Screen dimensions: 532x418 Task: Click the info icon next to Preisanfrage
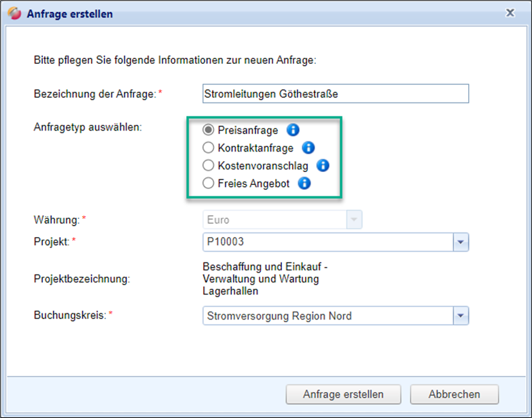[293, 130]
